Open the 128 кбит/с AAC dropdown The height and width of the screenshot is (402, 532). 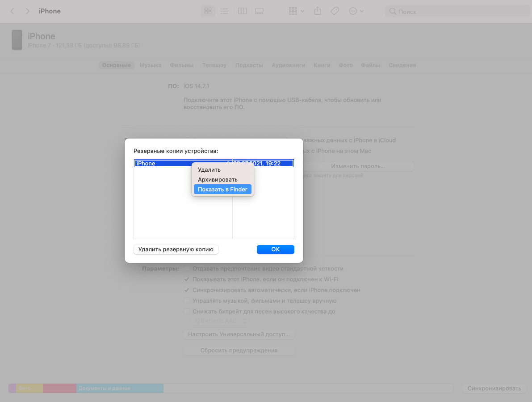[220, 321]
